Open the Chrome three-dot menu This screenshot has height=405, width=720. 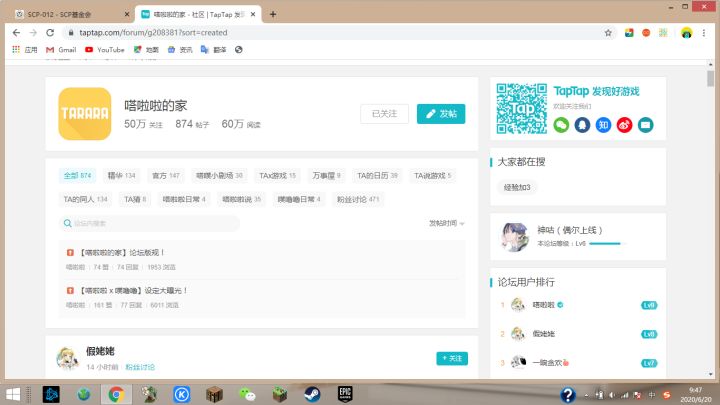703,33
